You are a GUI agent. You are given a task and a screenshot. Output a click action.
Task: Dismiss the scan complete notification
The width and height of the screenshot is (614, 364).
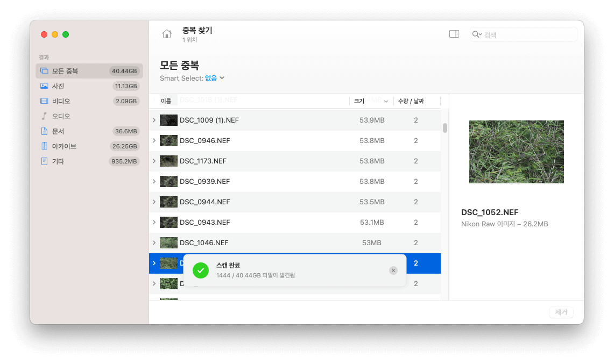(x=393, y=270)
